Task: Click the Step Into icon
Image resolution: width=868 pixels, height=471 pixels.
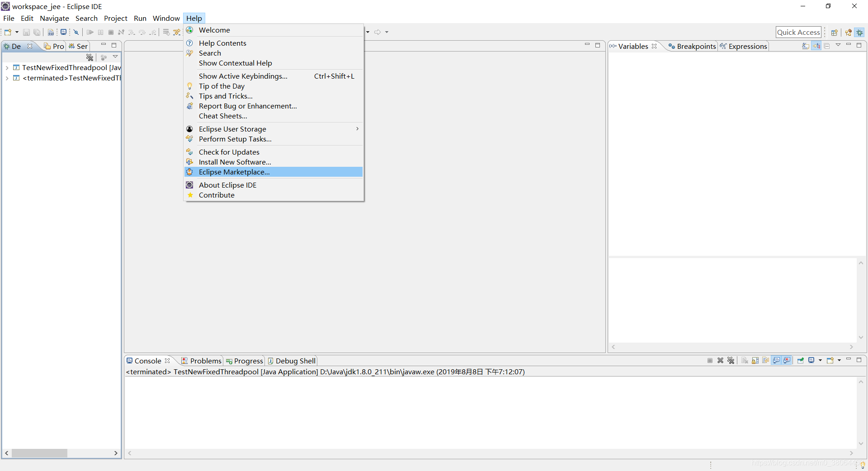Action: 132,32
